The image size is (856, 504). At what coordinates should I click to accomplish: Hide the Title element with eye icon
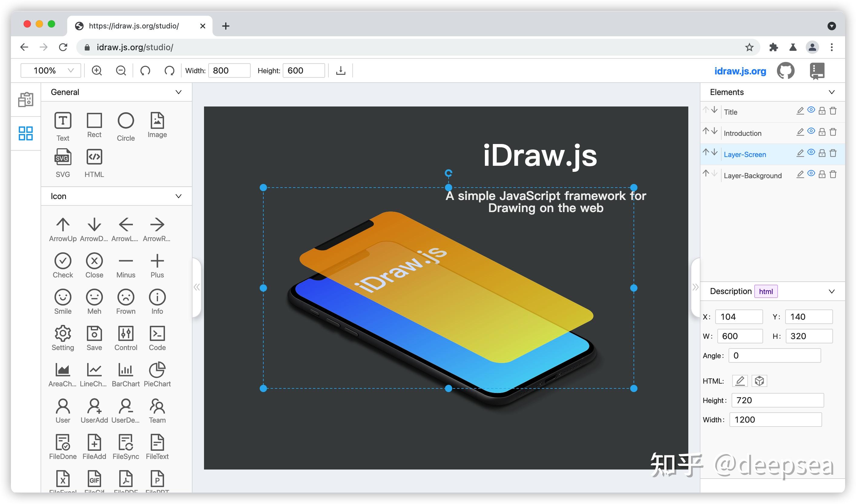(811, 110)
